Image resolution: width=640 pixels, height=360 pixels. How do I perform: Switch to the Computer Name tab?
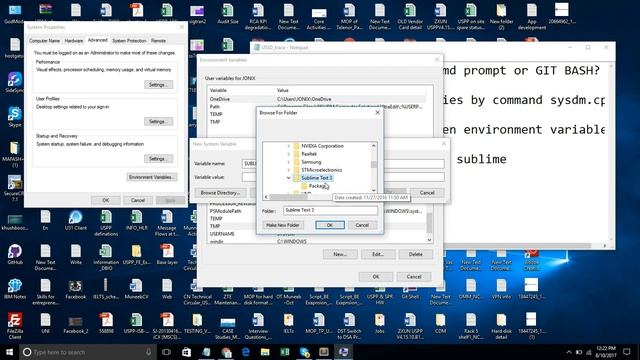pyautogui.click(x=44, y=41)
